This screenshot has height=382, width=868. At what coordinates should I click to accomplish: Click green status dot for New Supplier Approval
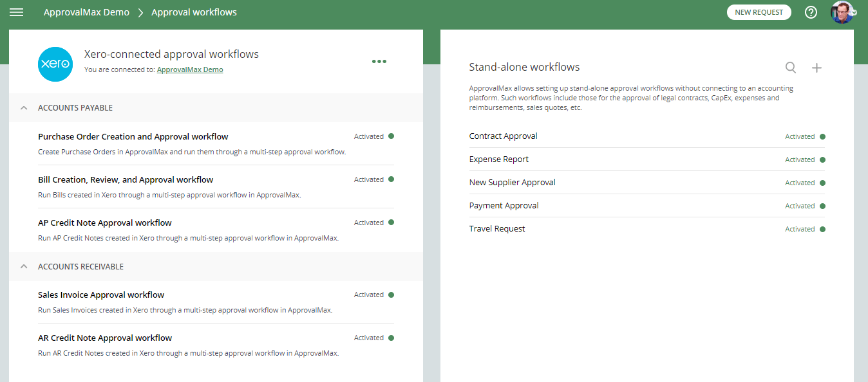pos(822,183)
